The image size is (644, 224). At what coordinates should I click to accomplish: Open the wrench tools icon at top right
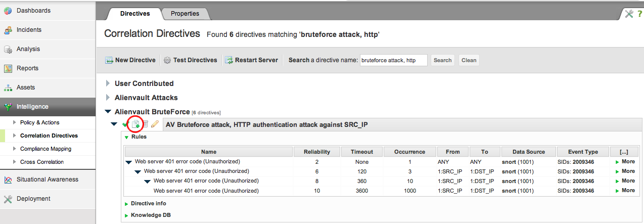[x=629, y=14]
